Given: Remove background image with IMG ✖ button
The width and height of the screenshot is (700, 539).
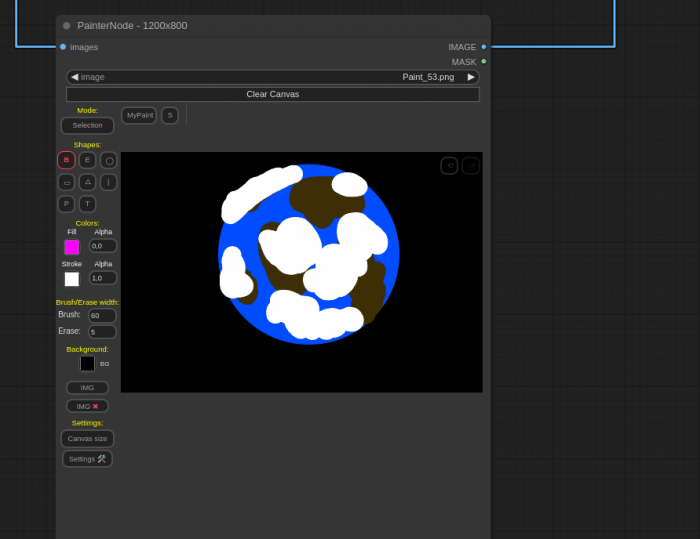Looking at the screenshot, I should (x=87, y=406).
